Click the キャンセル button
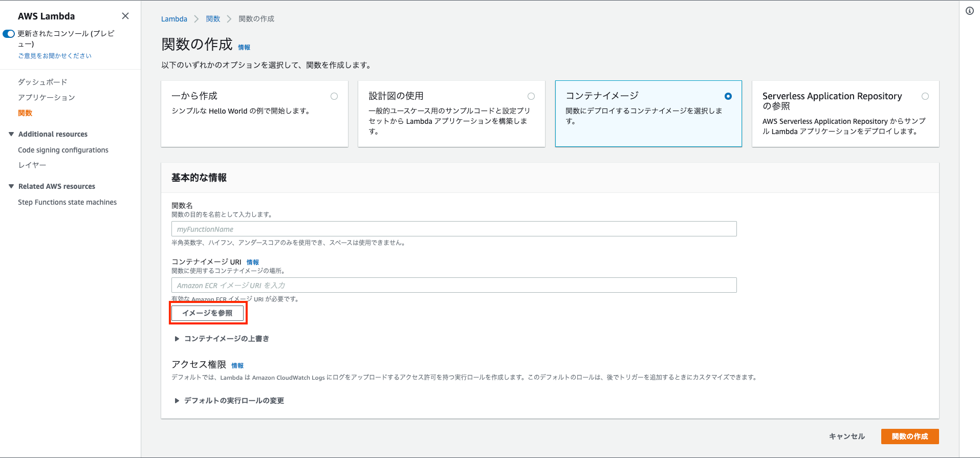The width and height of the screenshot is (980, 458). [x=847, y=437]
